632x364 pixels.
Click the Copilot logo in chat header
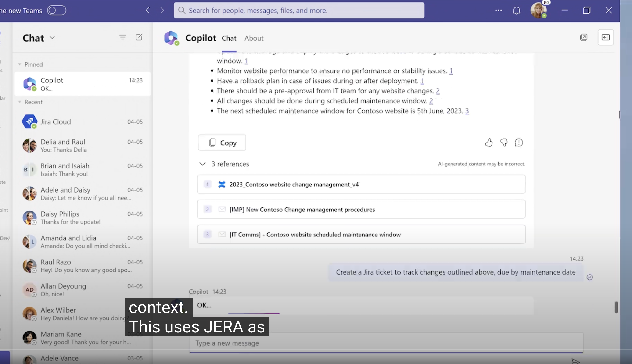[171, 38]
